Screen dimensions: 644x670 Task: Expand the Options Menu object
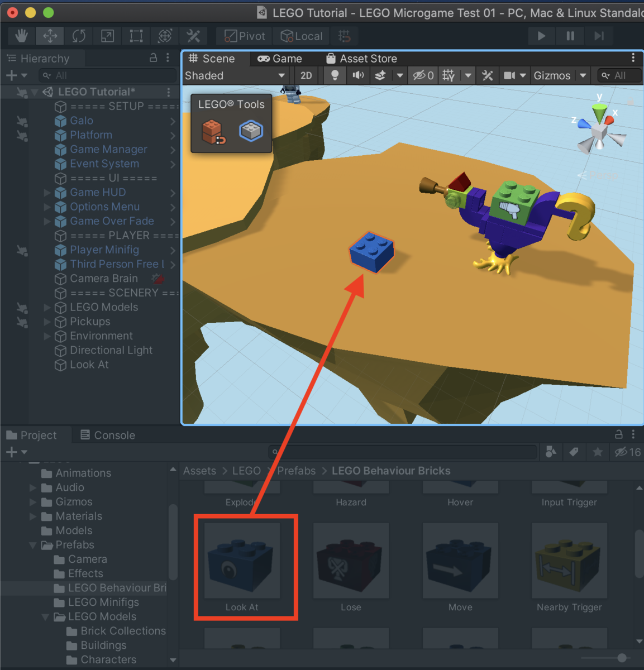point(47,207)
